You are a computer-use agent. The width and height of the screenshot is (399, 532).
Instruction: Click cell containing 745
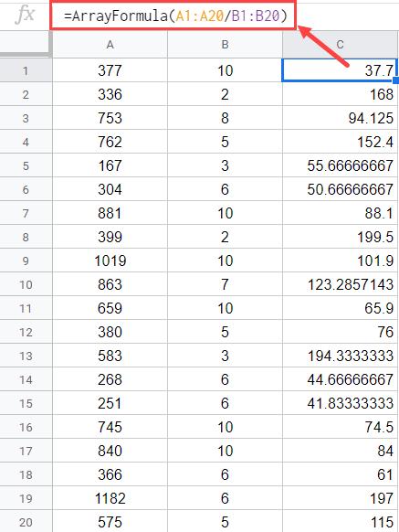click(x=110, y=427)
